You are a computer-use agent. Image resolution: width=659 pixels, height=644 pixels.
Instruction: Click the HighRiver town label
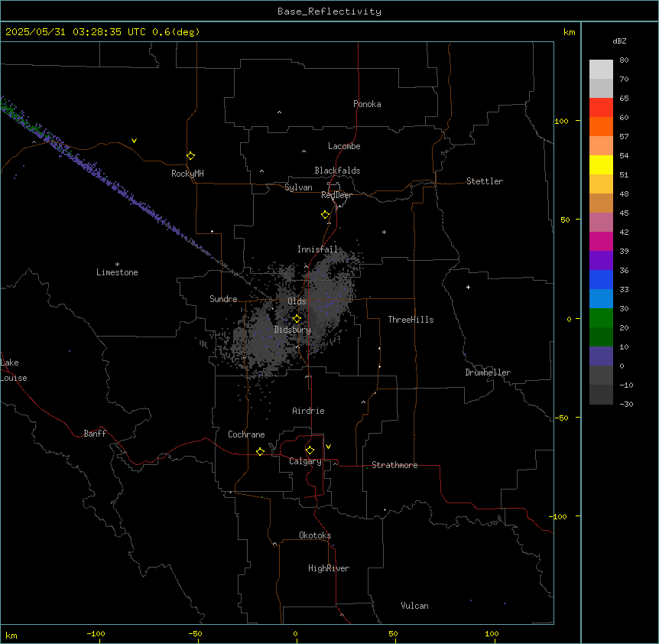[x=329, y=568]
